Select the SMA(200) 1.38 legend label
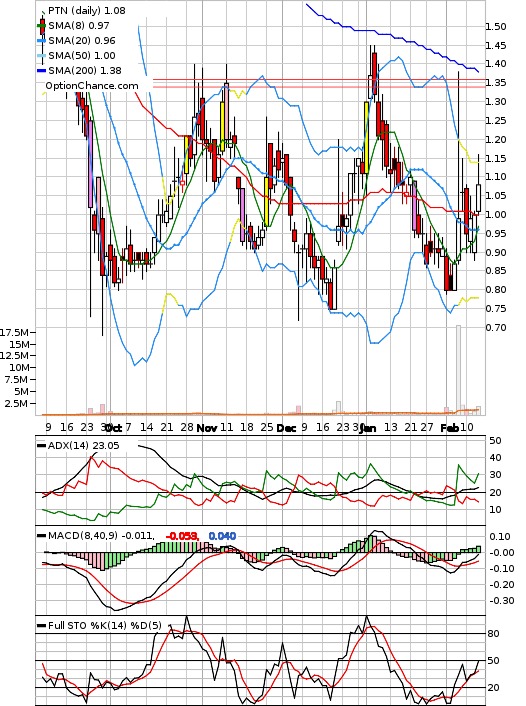The width and height of the screenshot is (526, 706). [x=85, y=70]
